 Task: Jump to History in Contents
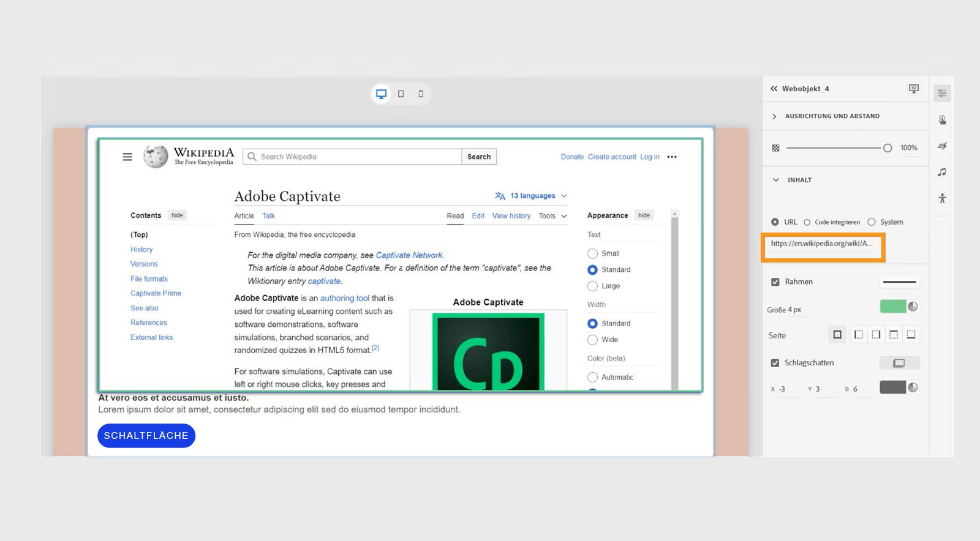pyautogui.click(x=141, y=250)
